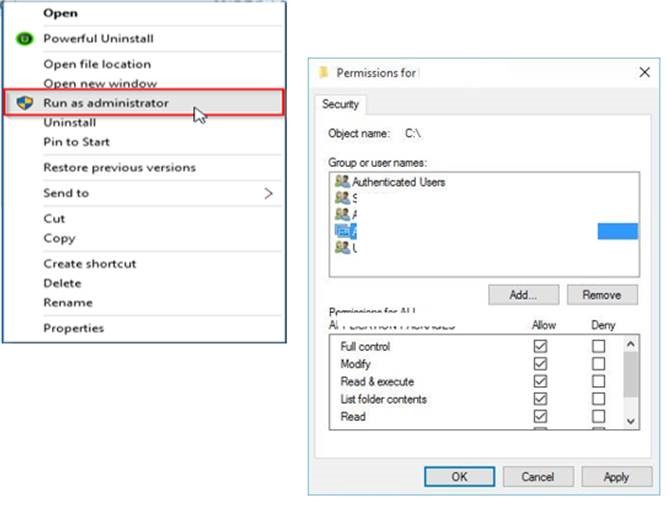The image size is (670, 505).
Task: Select the last user group icon in list
Action: [x=342, y=247]
